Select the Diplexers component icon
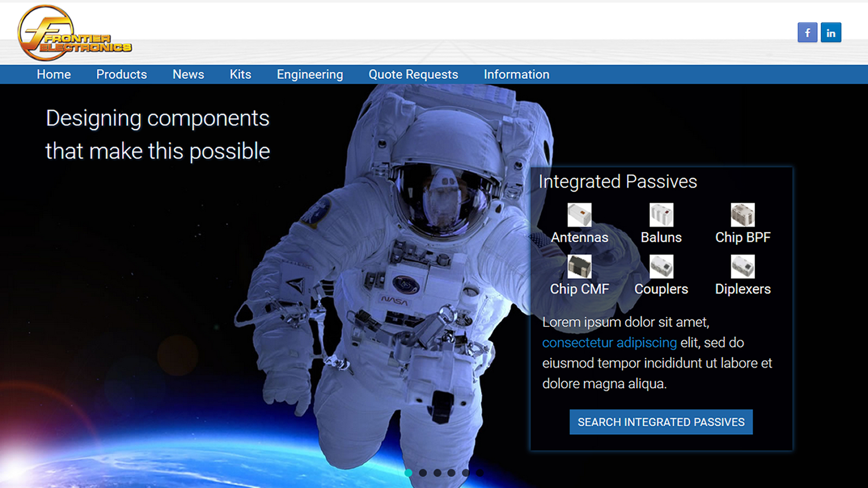The height and width of the screenshot is (488, 868). (x=743, y=267)
